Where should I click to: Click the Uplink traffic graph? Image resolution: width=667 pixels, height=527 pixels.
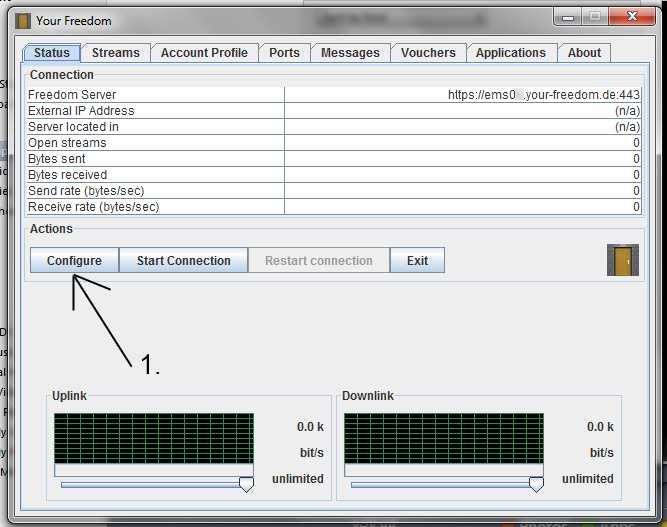[154, 438]
